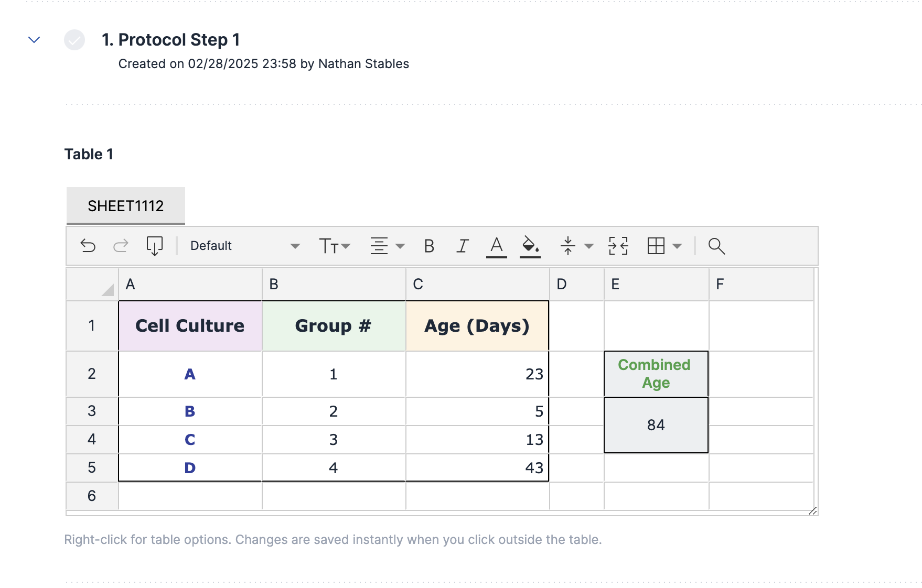Click the Redo icon
Screen dimensions: 922x588
[x=120, y=245]
